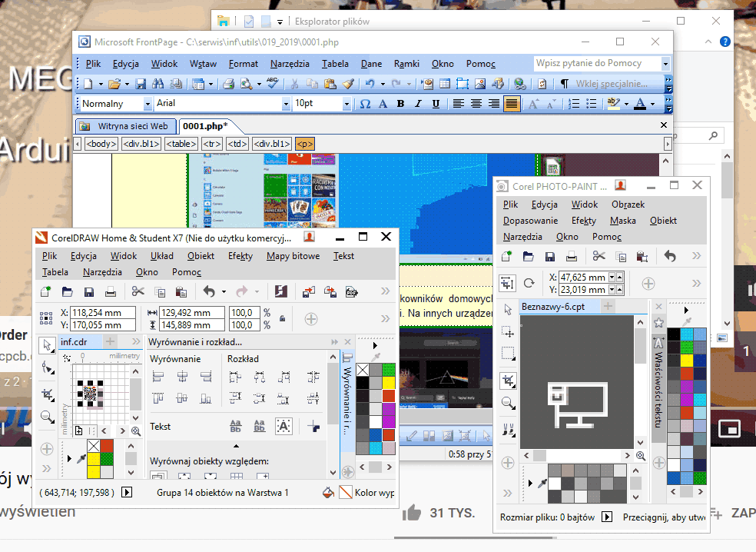Pick the yellow swatch in PHOTO-PAINT palette
Screen dimensions: 756x552
[x=687, y=361]
